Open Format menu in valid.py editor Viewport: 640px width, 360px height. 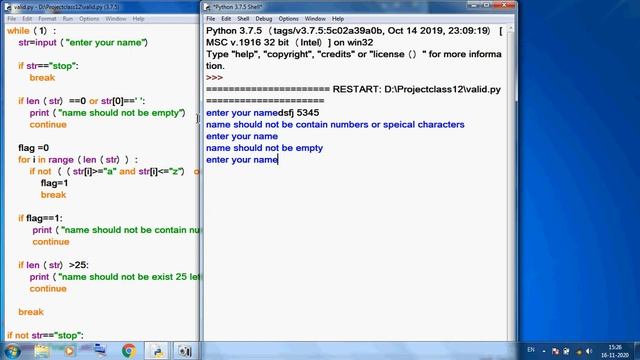coord(47,19)
